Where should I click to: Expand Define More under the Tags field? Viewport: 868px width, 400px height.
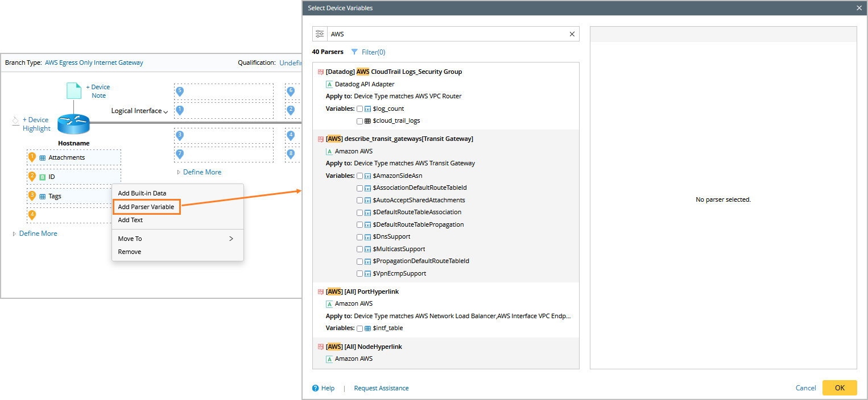[x=38, y=234]
